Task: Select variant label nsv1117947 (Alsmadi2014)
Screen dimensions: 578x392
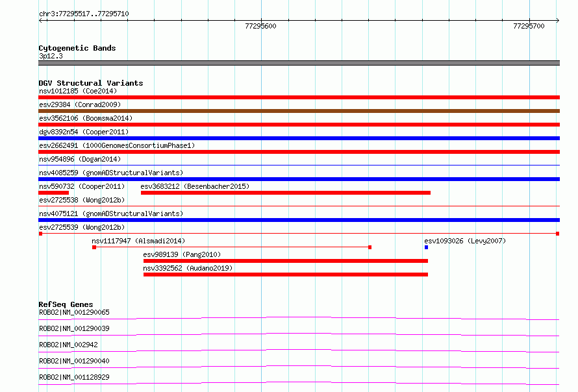Action: click(138, 241)
